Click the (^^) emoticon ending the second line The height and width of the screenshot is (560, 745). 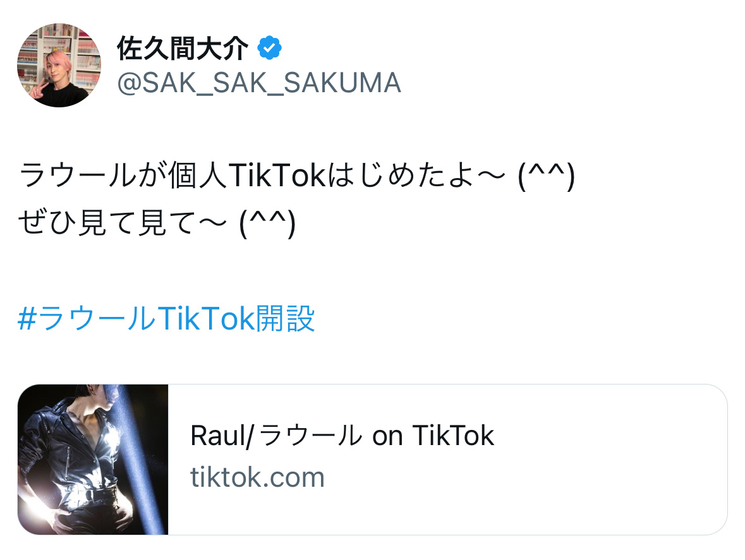267,223
